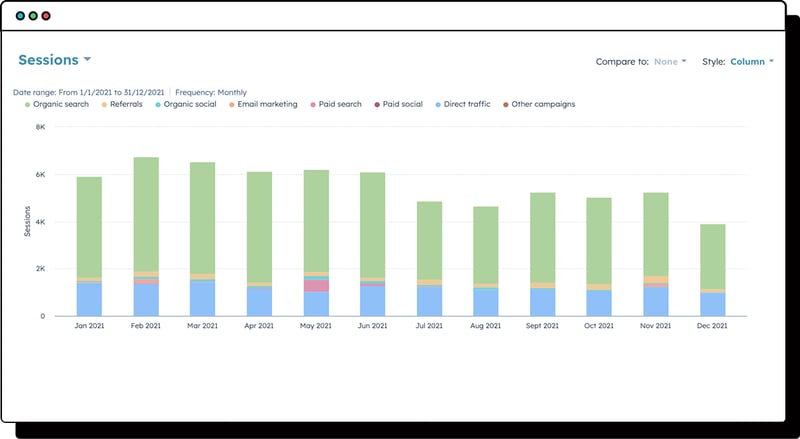Select the Aug 2021 organic search bar
800x439 pixels.
tap(486, 246)
